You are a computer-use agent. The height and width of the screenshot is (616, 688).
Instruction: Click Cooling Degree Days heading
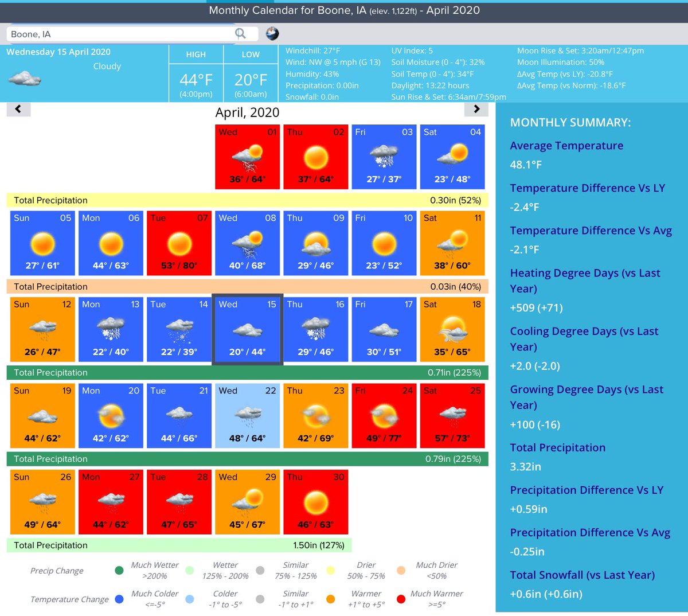(584, 338)
